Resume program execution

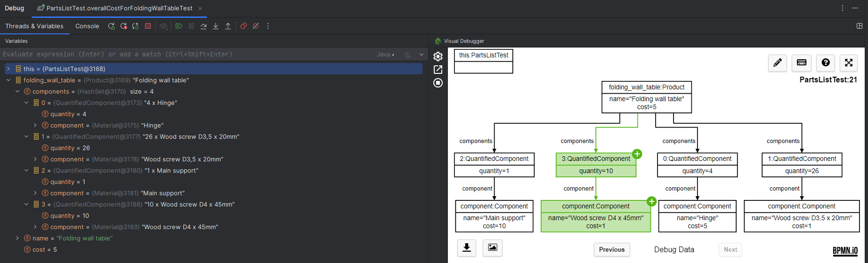tap(179, 26)
